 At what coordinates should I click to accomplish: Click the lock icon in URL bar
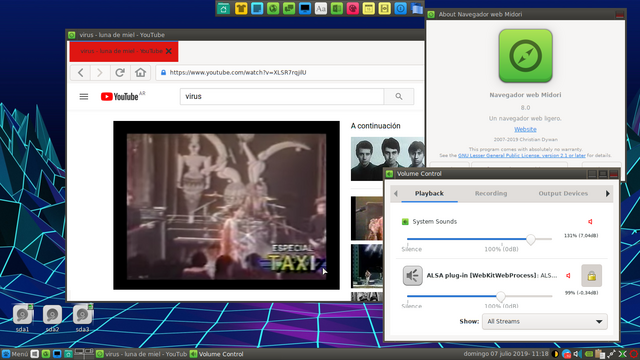pyautogui.click(x=163, y=73)
